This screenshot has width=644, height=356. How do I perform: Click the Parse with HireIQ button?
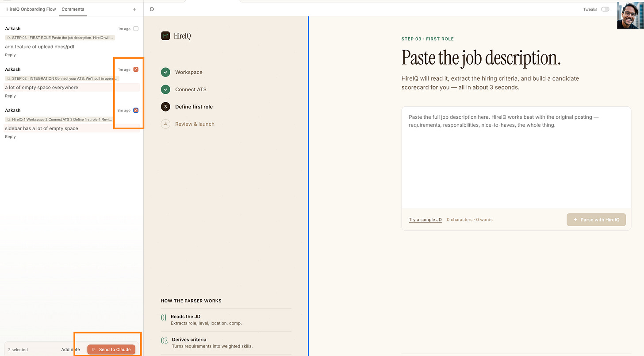pyautogui.click(x=596, y=220)
